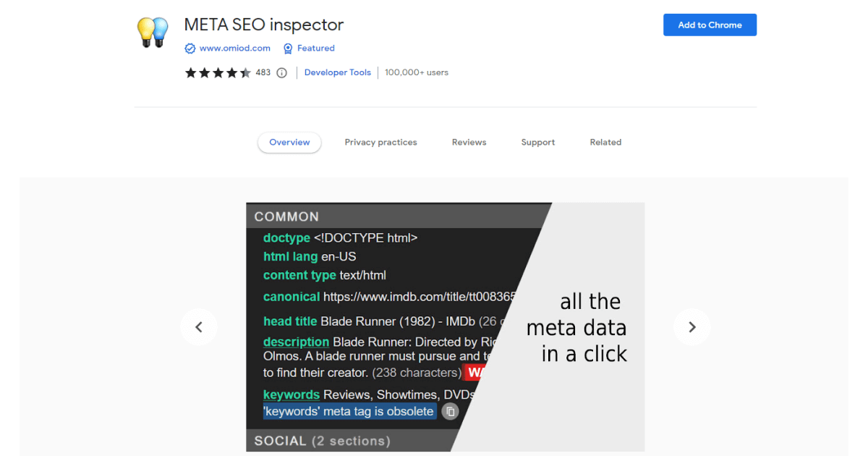
Task: Go to previous screenshot with left arrow
Action: [x=199, y=327]
